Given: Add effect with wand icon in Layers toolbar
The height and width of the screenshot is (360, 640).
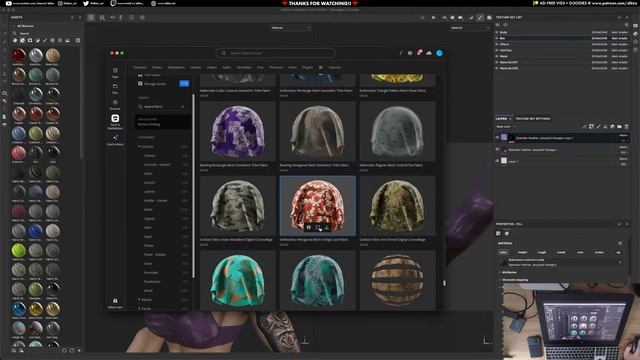Looking at the screenshot, I should coord(584,127).
